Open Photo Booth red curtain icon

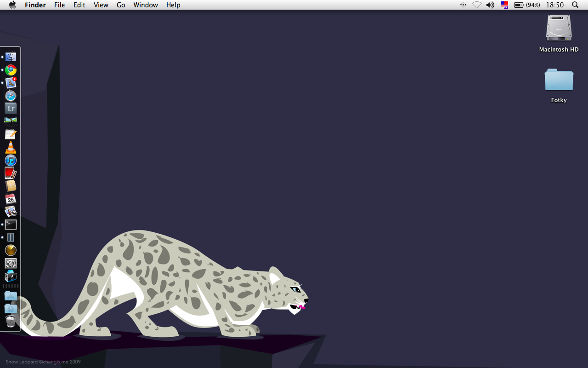coord(11,173)
